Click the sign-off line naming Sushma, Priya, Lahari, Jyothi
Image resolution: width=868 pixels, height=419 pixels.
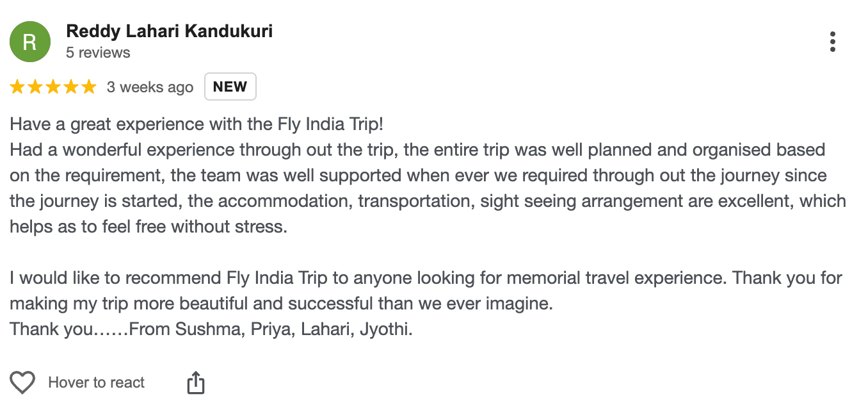point(211,329)
